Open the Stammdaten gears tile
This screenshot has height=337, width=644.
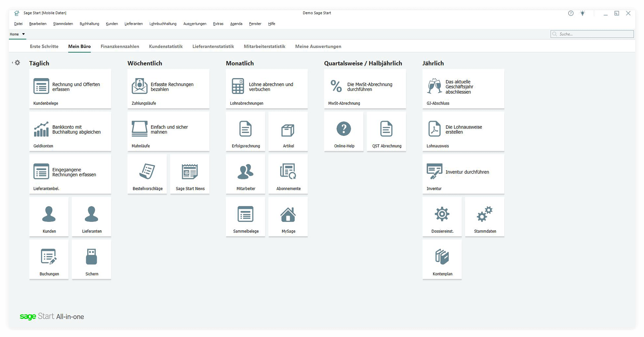pyautogui.click(x=485, y=217)
